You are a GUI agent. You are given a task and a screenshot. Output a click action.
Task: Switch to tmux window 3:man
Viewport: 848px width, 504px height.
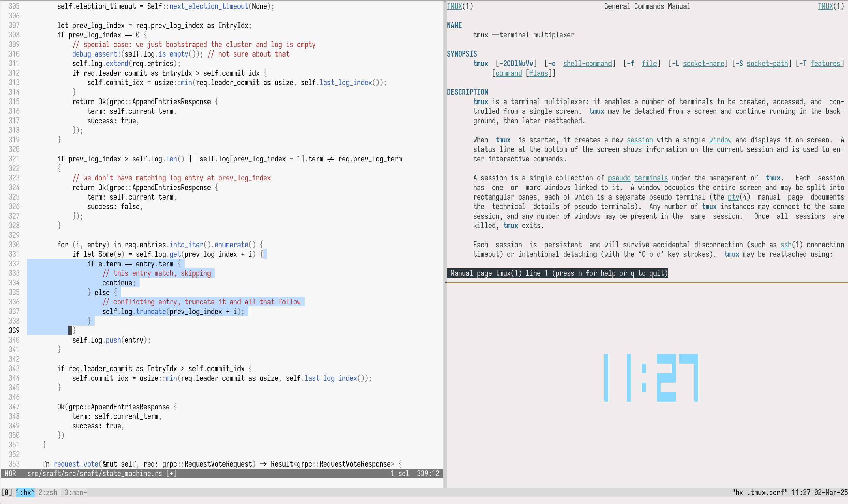(x=76, y=492)
